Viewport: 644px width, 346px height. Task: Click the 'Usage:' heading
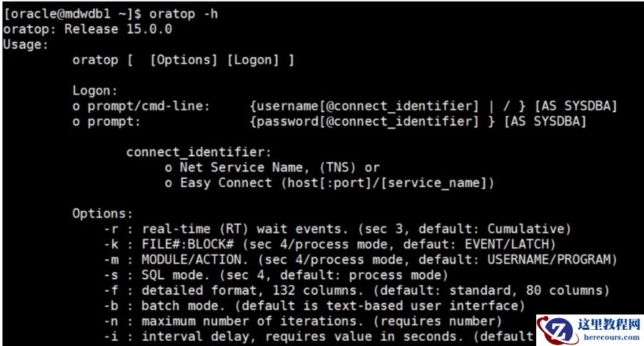[x=25, y=45]
